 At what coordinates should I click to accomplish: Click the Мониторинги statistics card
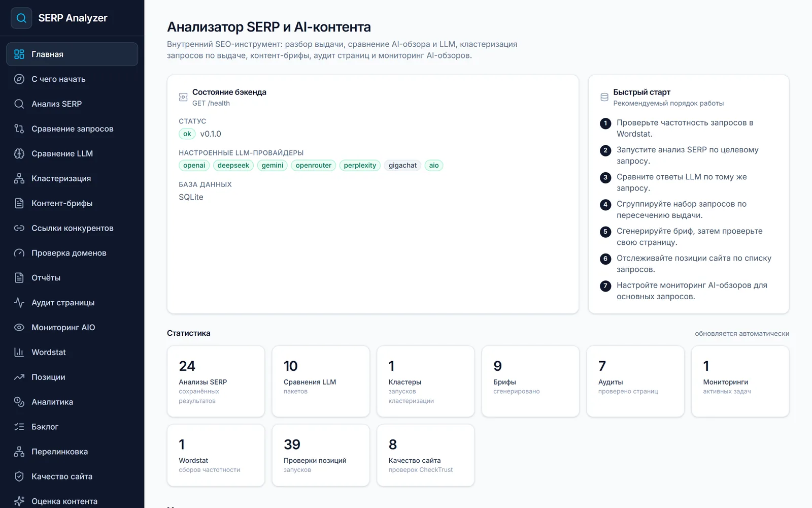click(x=740, y=382)
